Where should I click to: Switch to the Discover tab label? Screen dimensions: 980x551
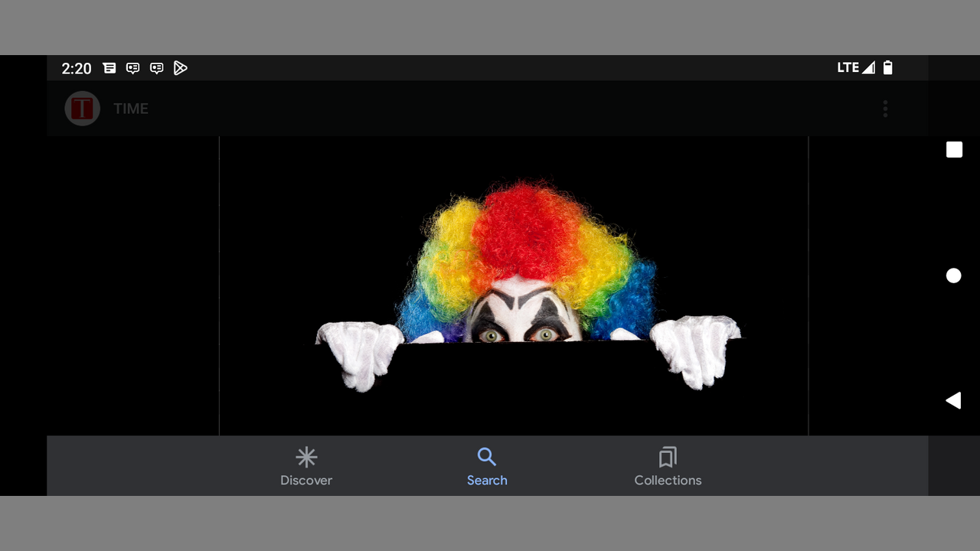[x=306, y=481]
